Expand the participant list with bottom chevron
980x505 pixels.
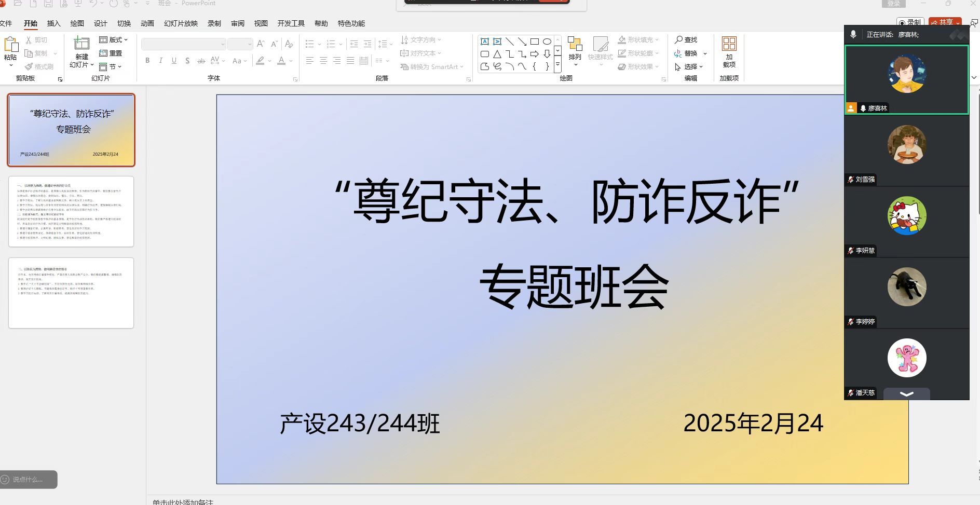click(906, 394)
